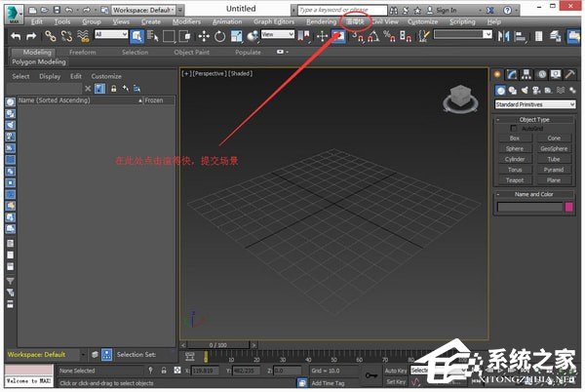Screen dimensions: 585x392
Task: Select the Cameras category icon
Action: [535, 90]
